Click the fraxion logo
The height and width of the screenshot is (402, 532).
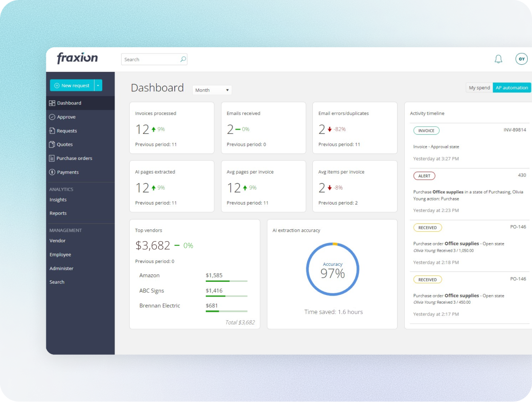coord(77,58)
